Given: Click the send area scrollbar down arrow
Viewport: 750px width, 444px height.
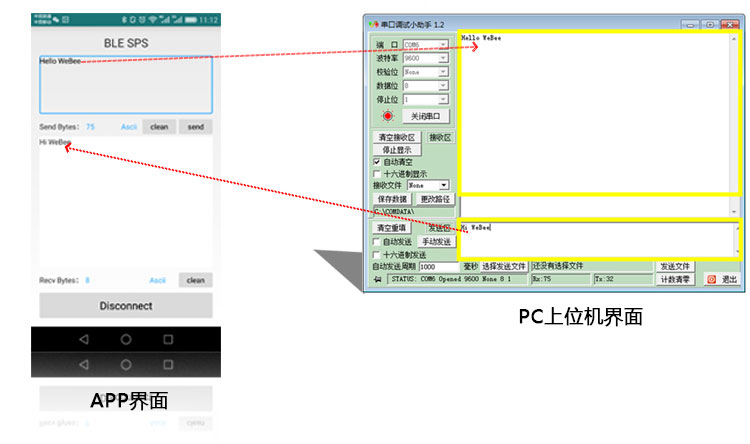Looking at the screenshot, I should [x=738, y=252].
